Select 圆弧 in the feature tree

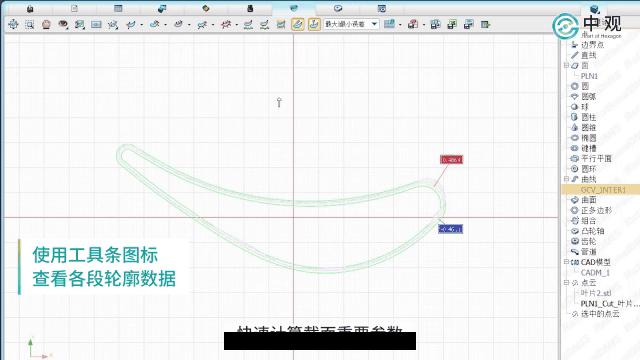[589, 97]
